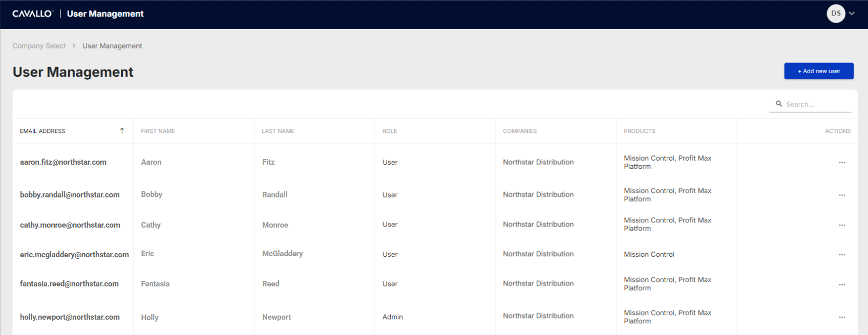Click email holly.newport@northstar.com
The width and height of the screenshot is (868, 335).
click(70, 317)
